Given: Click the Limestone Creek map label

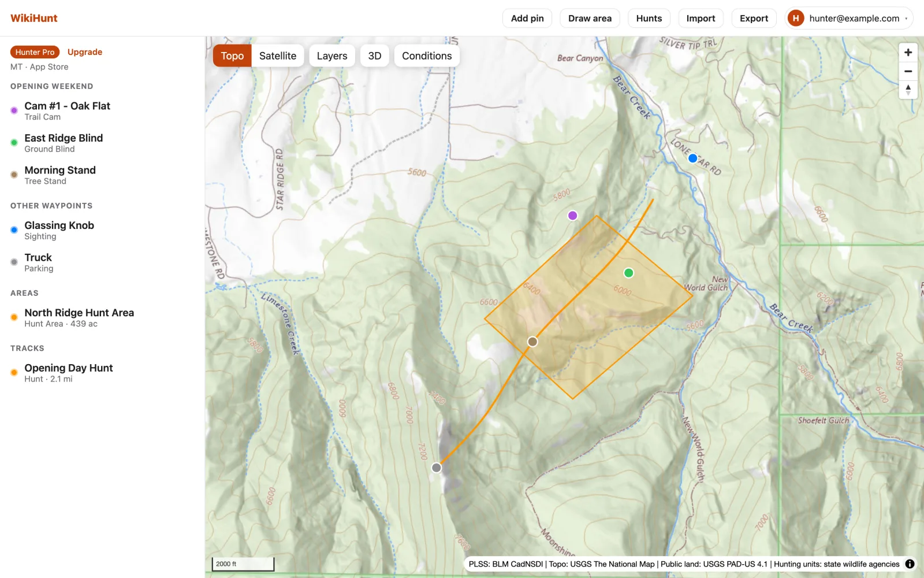Looking at the screenshot, I should (x=281, y=324).
